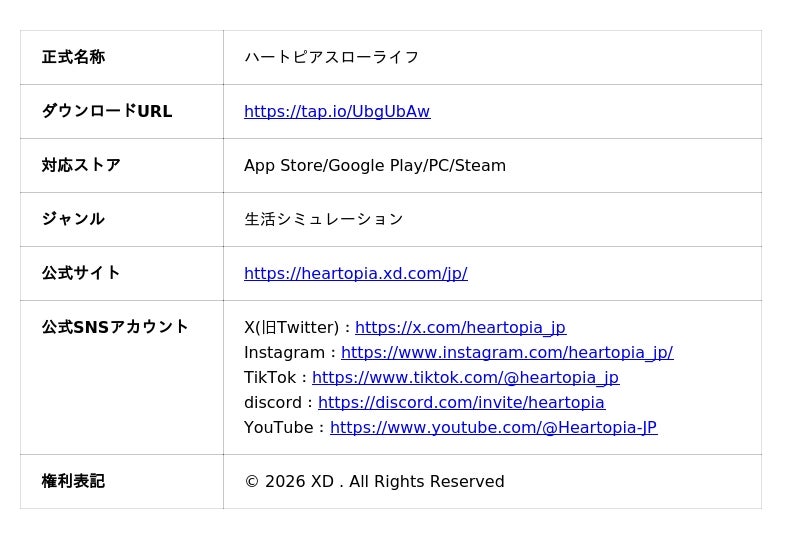Open the x.com/heartopia_jp link
800x539 pixels.
pos(461,327)
